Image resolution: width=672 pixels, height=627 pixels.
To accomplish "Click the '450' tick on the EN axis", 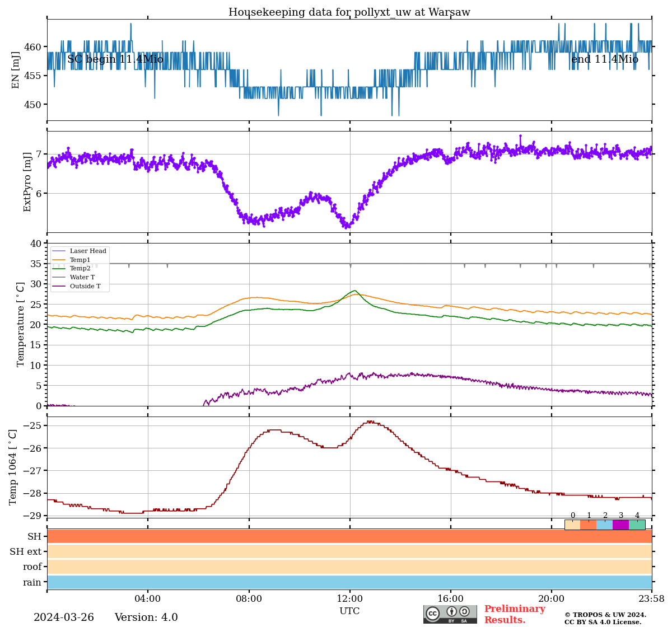I will 34,104.
